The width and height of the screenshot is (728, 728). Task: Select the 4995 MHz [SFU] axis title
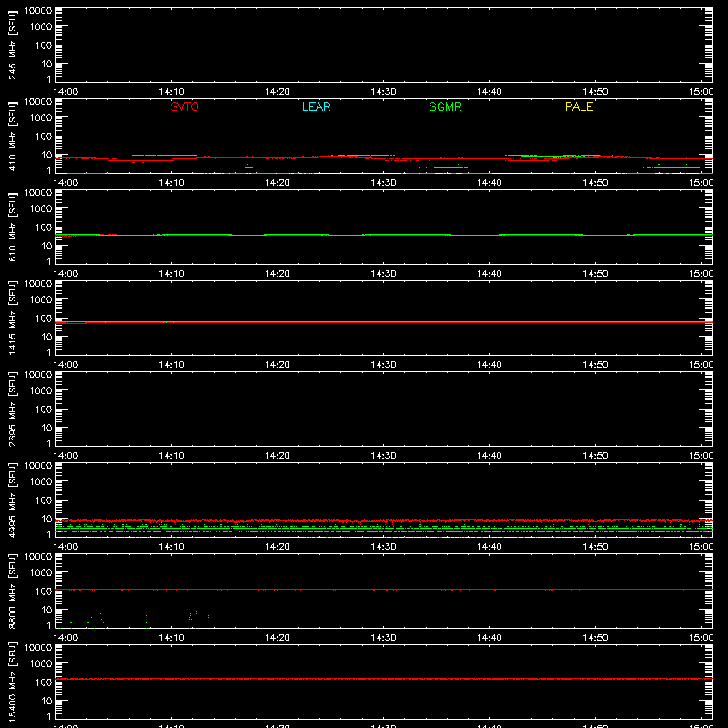[13, 500]
